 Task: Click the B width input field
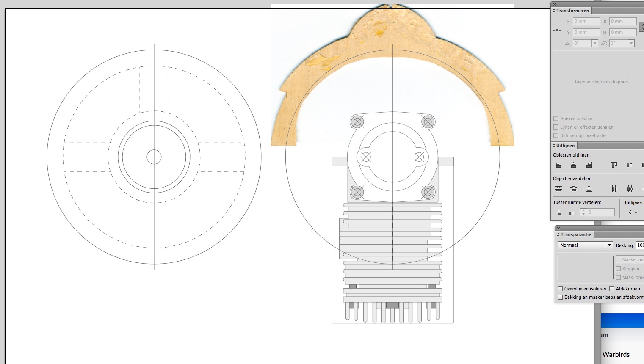point(623,21)
